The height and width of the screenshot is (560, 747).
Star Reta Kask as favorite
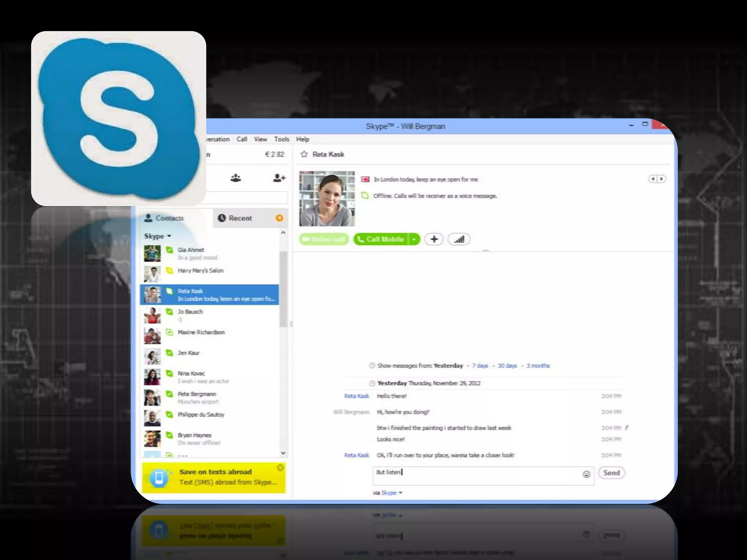pyautogui.click(x=304, y=154)
